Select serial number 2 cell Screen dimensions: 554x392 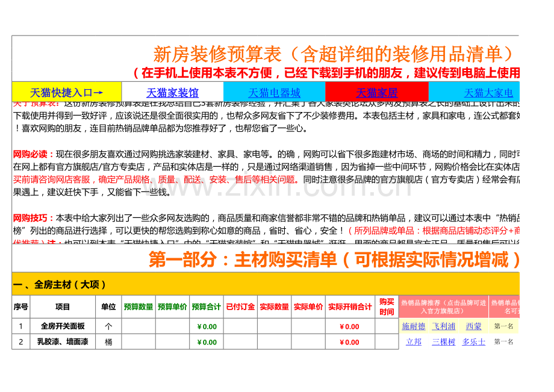point(21,341)
